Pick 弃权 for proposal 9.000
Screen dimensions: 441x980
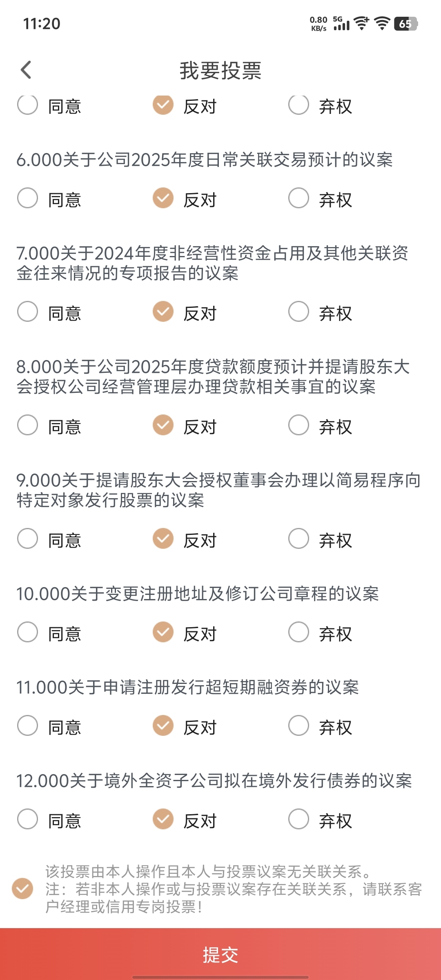tap(298, 539)
